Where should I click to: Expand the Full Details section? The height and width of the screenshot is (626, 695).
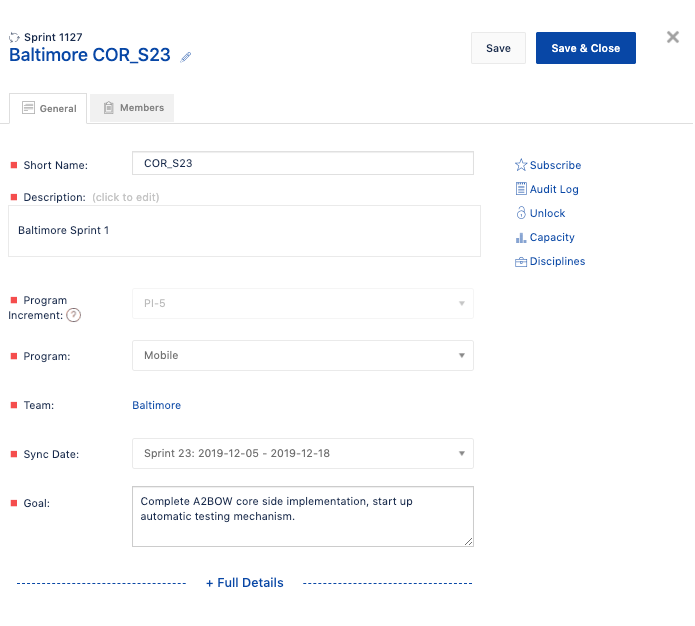click(245, 583)
